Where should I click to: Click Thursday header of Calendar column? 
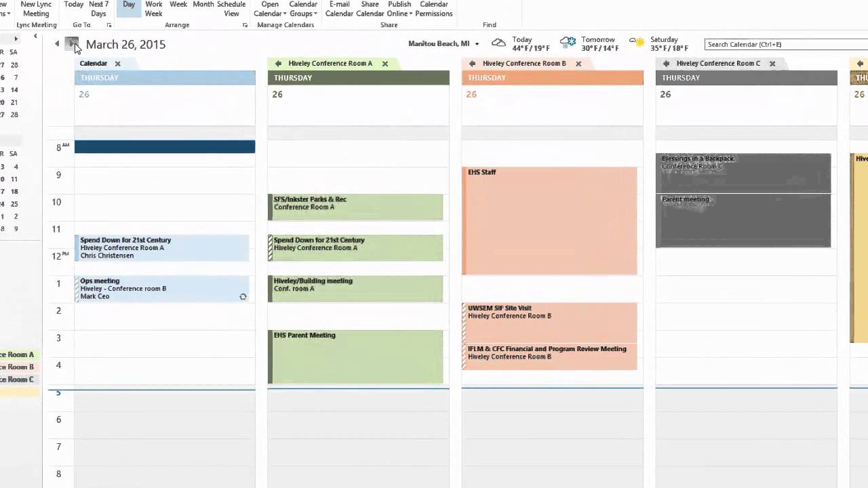165,78
